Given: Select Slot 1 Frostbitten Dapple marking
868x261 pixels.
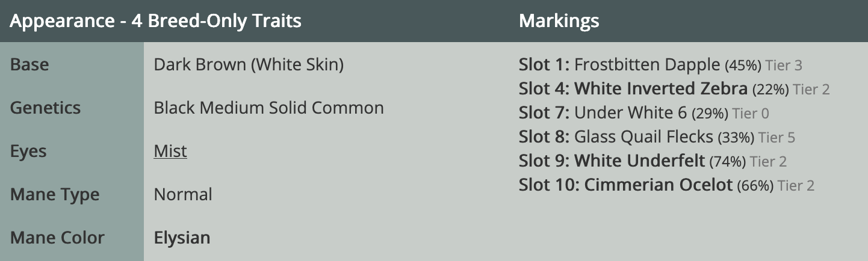Looking at the screenshot, I should pyautogui.click(x=660, y=65).
